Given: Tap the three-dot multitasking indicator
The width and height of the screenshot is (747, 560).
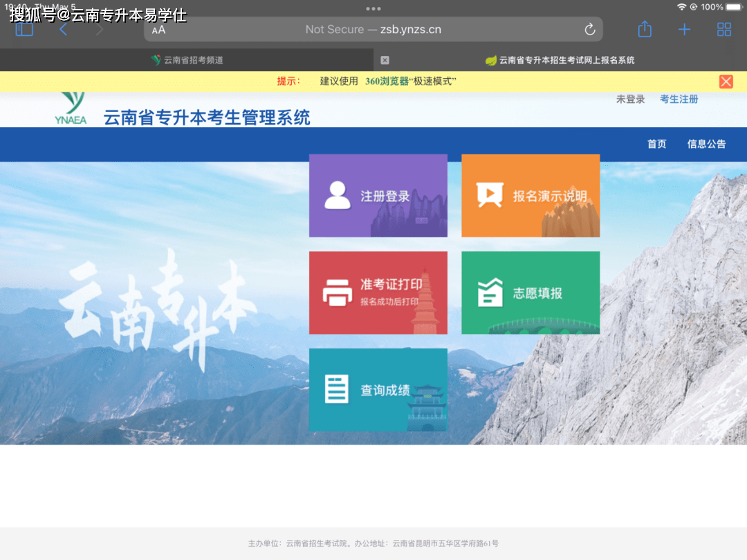Looking at the screenshot, I should pos(373,8).
